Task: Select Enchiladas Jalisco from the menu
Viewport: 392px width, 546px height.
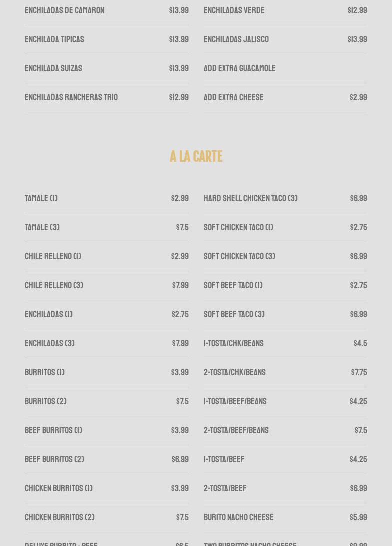Action: pyautogui.click(x=236, y=39)
